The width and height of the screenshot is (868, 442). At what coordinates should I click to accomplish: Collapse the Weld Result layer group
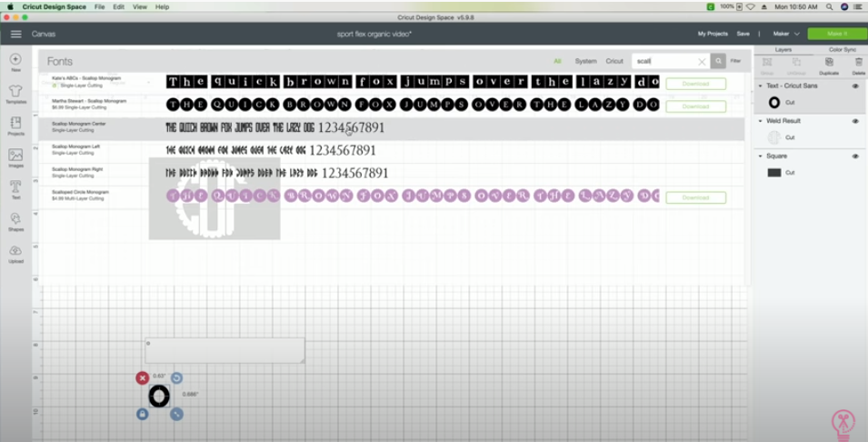760,121
